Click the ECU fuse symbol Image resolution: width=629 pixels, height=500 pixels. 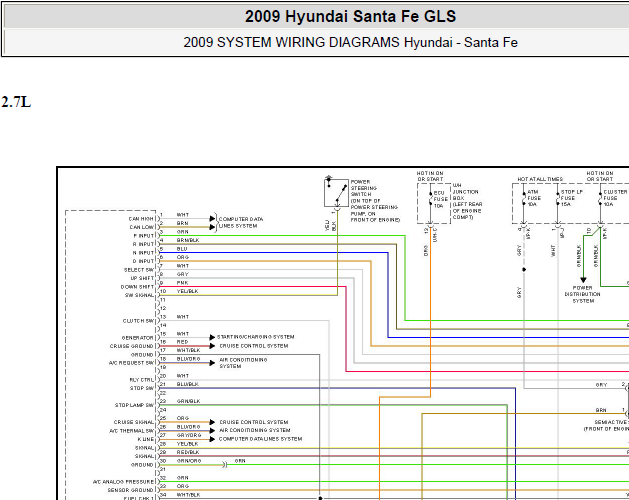(430, 199)
